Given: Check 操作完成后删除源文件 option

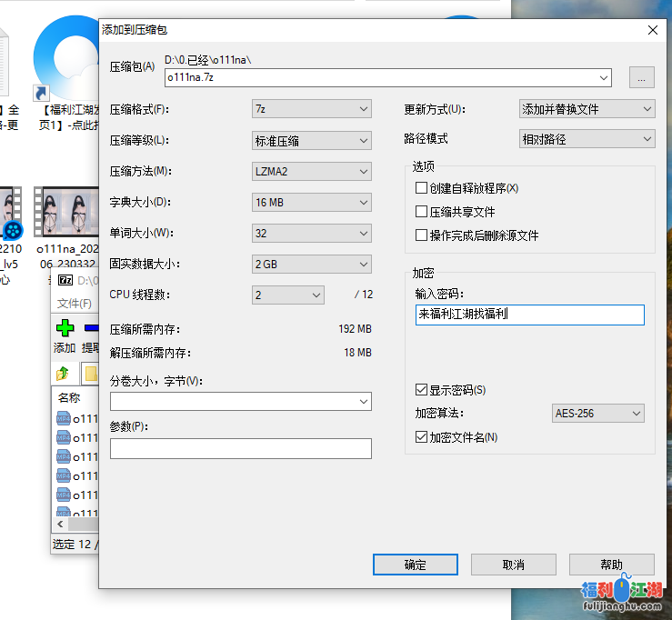Looking at the screenshot, I should [x=421, y=235].
